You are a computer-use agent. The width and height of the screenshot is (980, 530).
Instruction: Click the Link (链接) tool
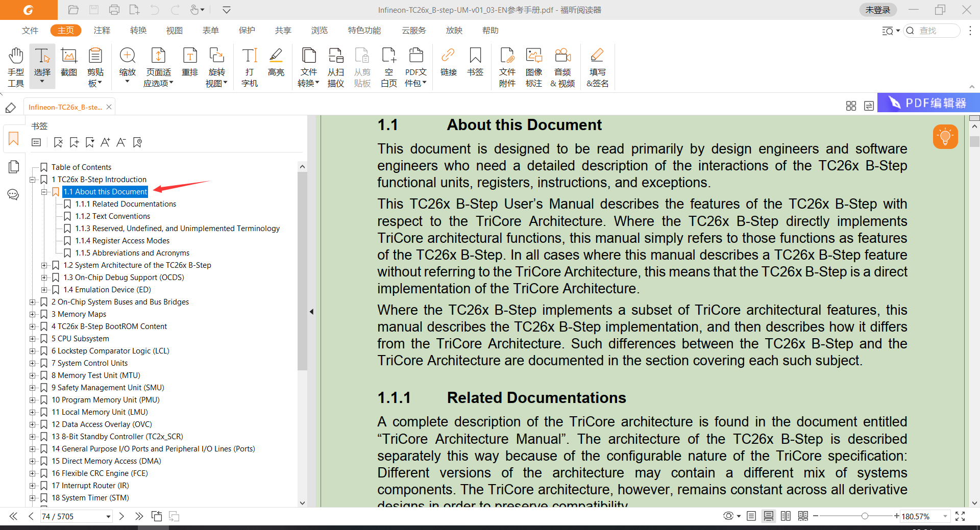point(448,62)
